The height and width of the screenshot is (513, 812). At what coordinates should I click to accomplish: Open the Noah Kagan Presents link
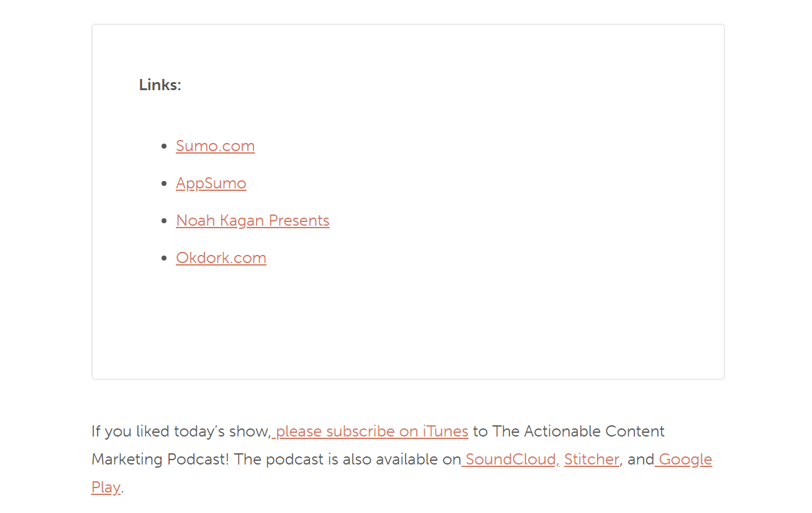[252, 221]
